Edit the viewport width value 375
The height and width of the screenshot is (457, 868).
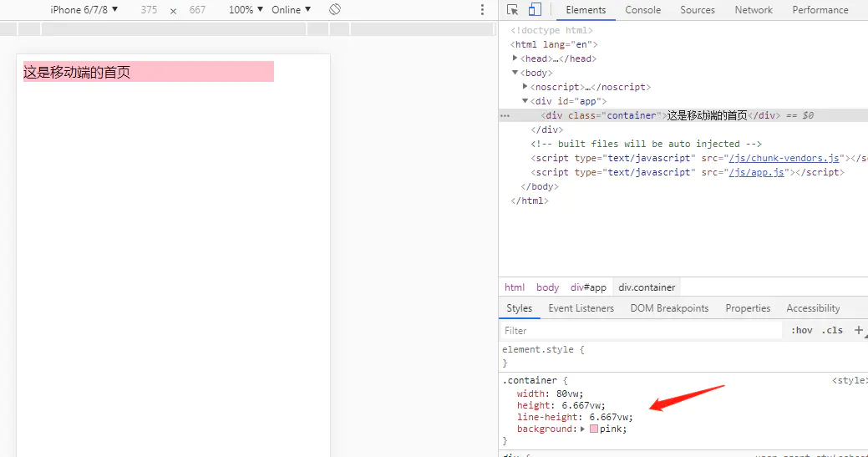pyautogui.click(x=149, y=9)
